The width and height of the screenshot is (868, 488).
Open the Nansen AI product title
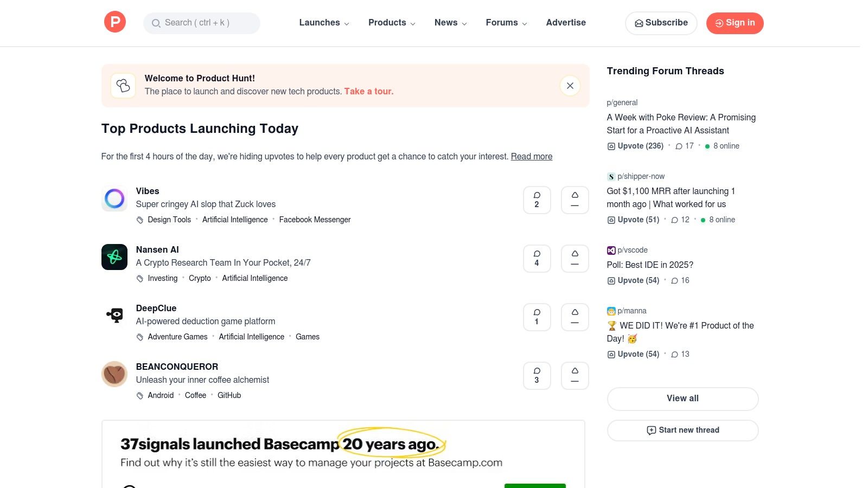pyautogui.click(x=157, y=249)
